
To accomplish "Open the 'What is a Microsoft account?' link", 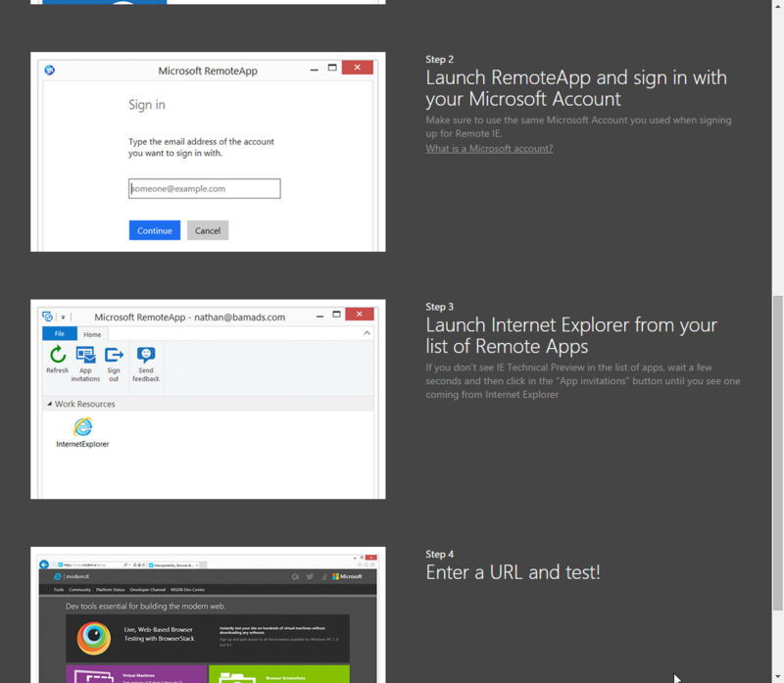I will coord(489,149).
